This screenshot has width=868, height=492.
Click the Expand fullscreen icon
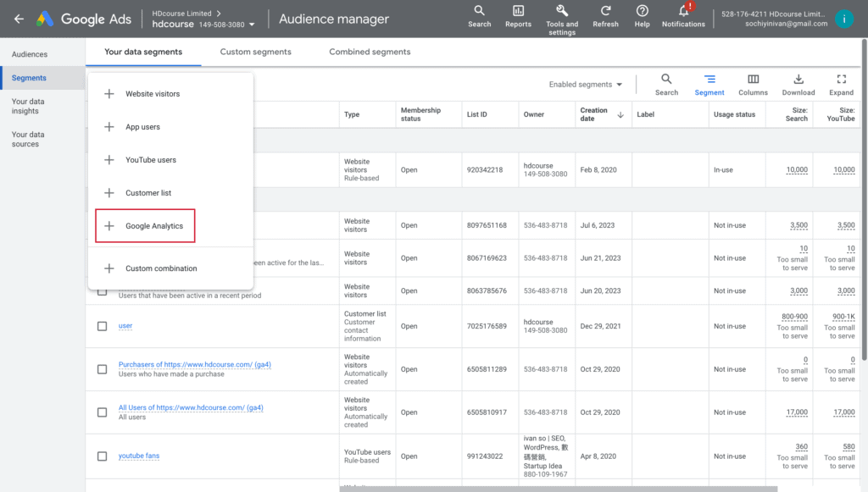[x=841, y=85]
